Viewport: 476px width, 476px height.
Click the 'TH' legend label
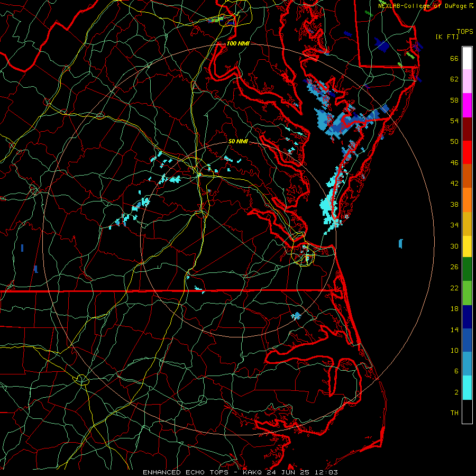[454, 413]
